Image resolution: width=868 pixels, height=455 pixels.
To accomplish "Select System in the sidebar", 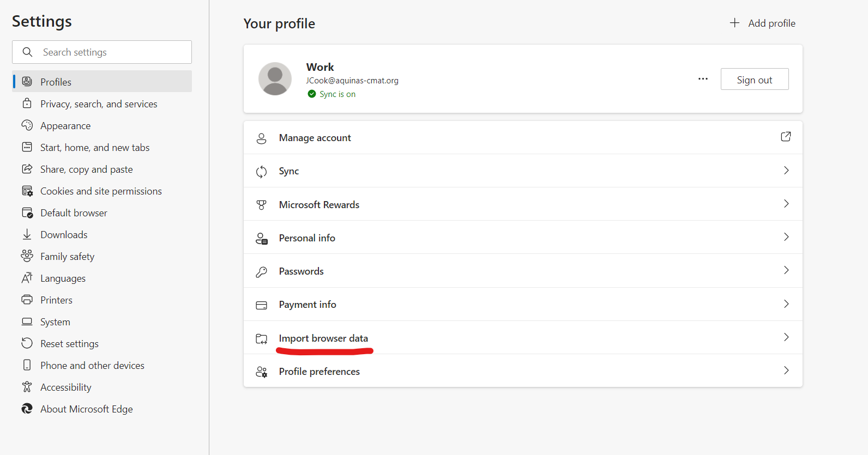I will [x=102, y=321].
